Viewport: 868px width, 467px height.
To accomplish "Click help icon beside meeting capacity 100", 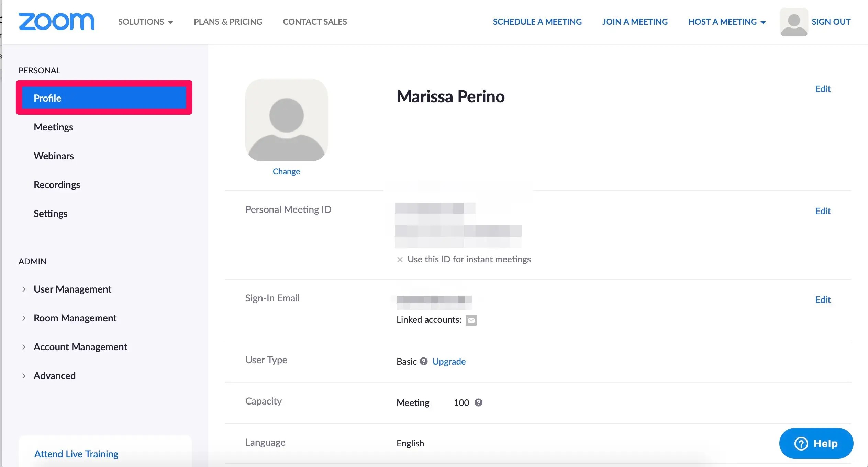I will tap(478, 402).
